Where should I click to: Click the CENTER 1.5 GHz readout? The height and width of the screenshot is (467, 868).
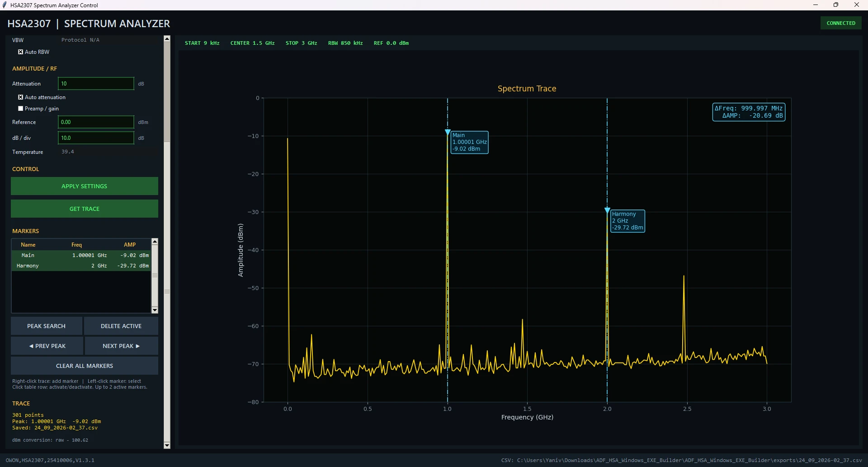point(253,43)
